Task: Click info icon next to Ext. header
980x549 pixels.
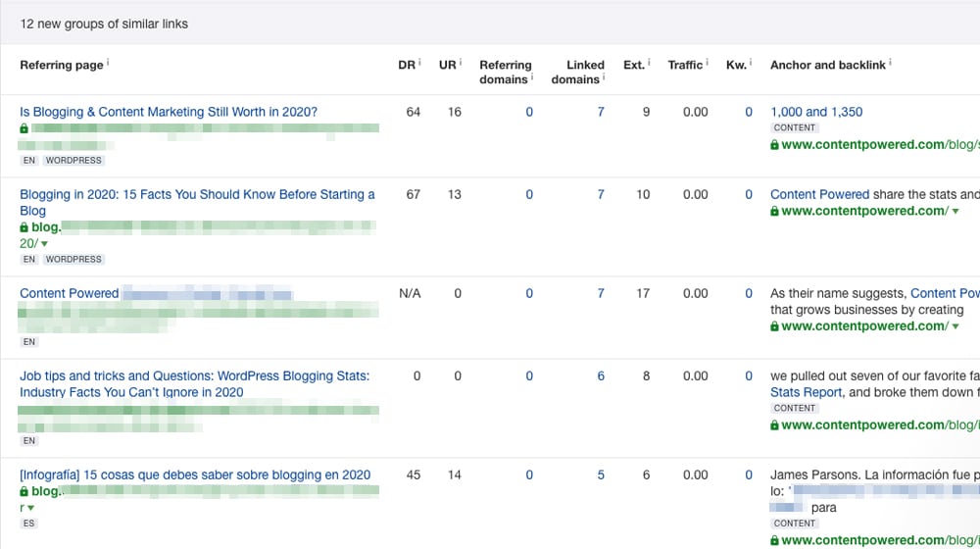Action: coord(649,62)
